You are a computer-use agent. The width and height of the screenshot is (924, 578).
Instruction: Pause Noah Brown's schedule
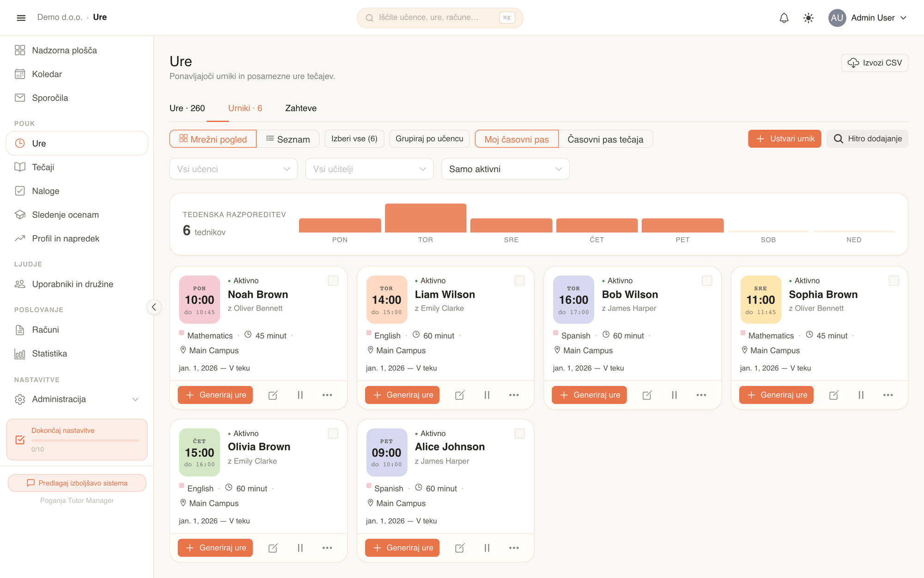(x=300, y=395)
